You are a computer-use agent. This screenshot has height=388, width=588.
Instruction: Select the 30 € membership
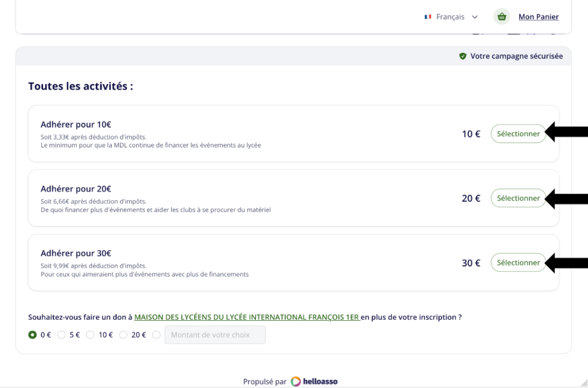(519, 263)
